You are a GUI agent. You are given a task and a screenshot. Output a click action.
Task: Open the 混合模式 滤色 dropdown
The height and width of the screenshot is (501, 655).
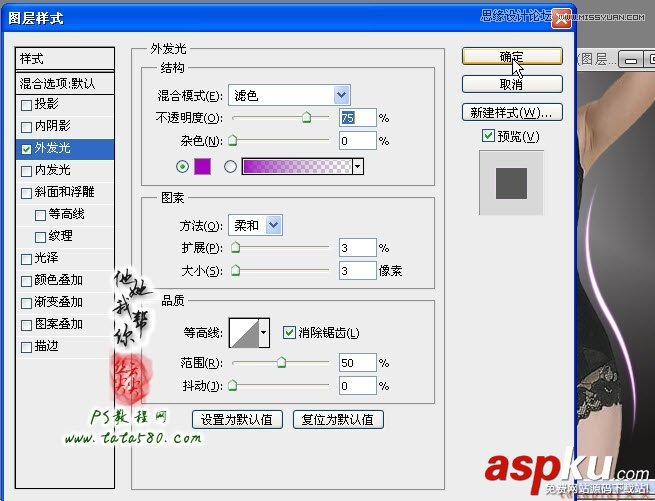289,96
